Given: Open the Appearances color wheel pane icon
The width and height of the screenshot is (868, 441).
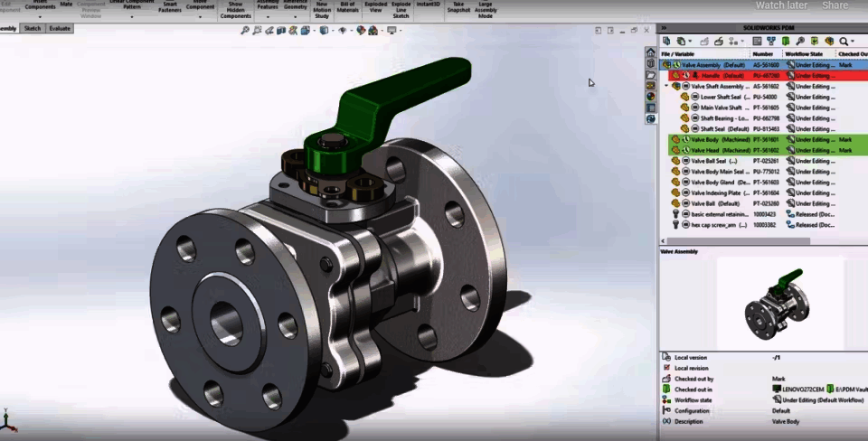Looking at the screenshot, I should coord(650,97).
